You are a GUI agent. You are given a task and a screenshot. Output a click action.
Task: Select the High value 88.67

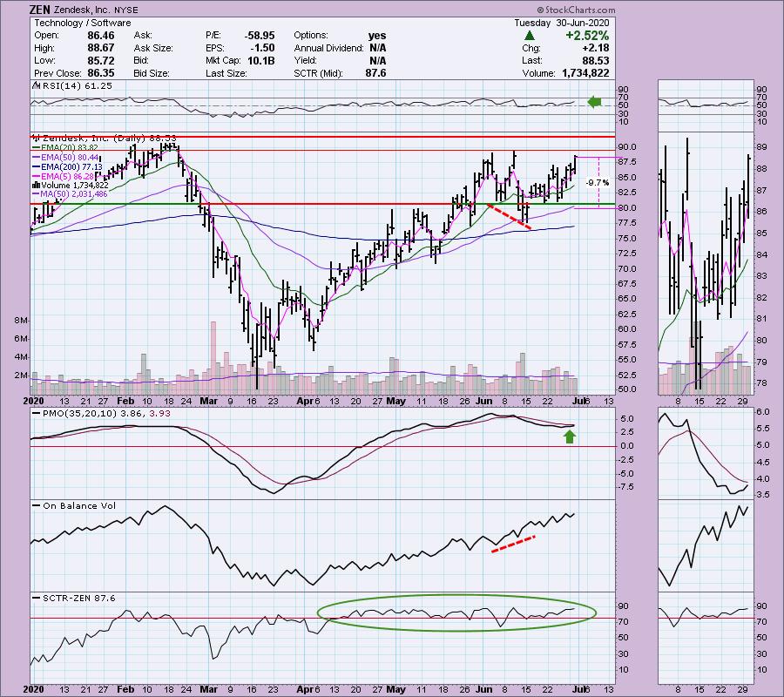(x=101, y=48)
